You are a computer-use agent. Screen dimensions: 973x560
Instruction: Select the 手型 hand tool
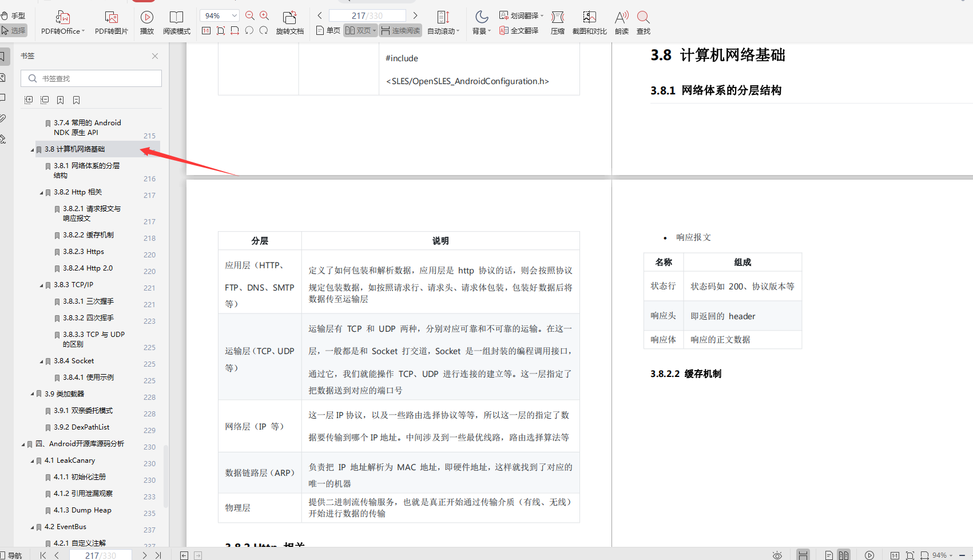[x=13, y=16]
